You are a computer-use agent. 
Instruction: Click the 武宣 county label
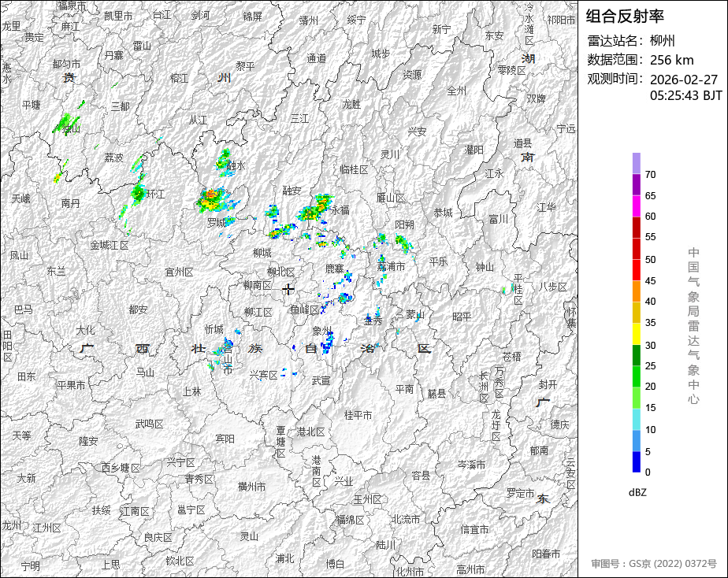point(321,380)
